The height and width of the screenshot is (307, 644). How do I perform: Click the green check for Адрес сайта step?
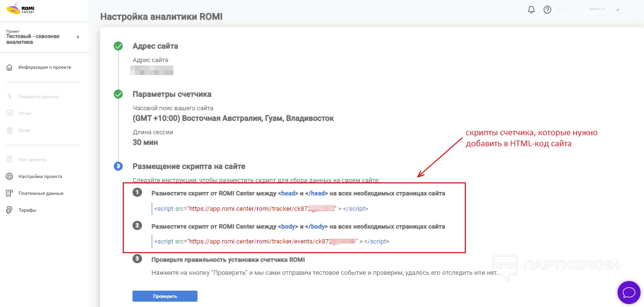click(x=118, y=46)
